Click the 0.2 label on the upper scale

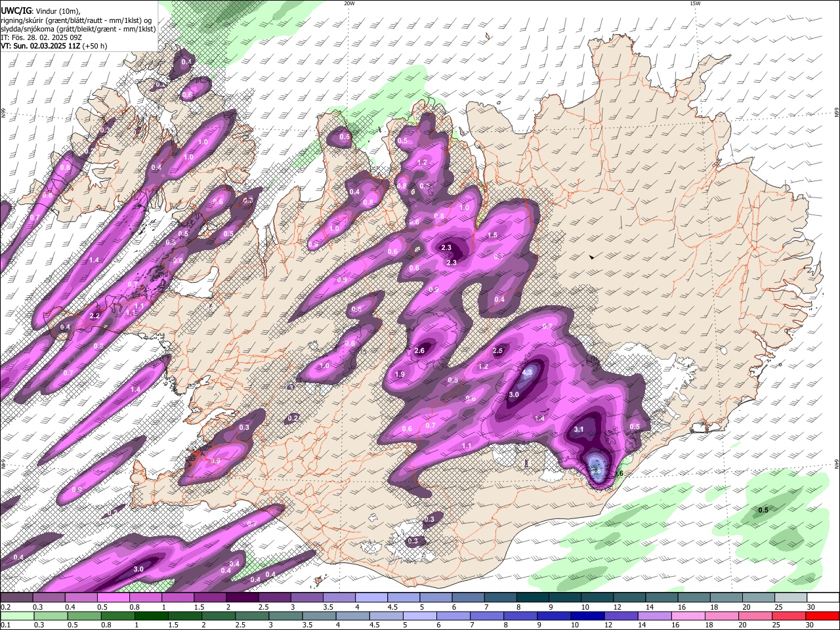pos(5,607)
